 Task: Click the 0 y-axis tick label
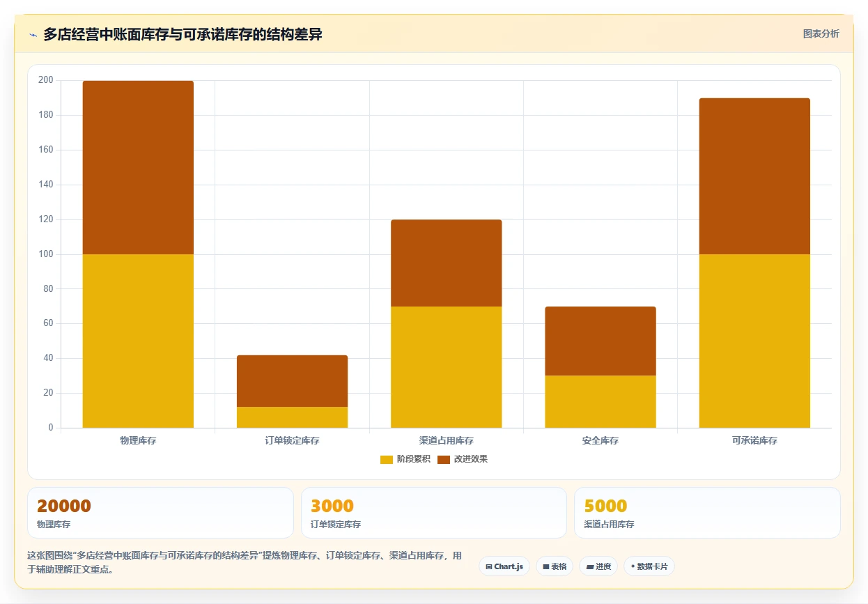point(51,428)
